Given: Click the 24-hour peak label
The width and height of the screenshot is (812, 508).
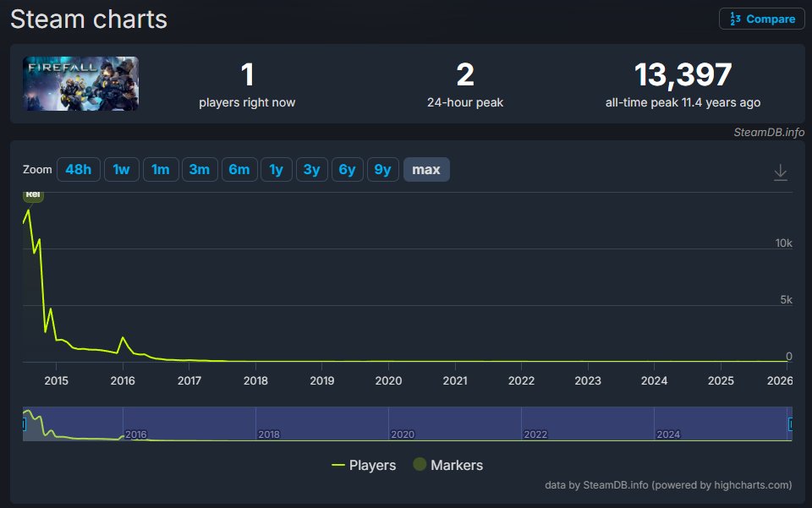Looking at the screenshot, I should [465, 102].
